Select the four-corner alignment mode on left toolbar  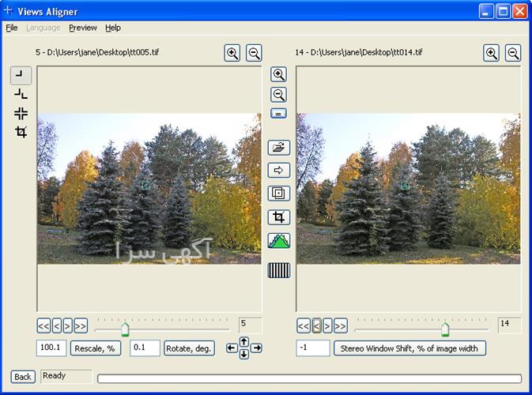(21, 113)
